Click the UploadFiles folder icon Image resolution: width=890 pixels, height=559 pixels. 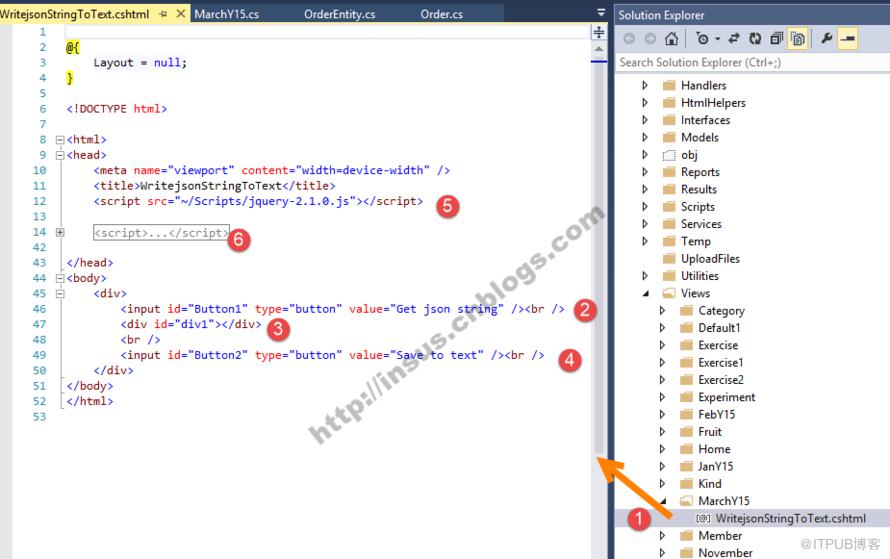point(669,258)
